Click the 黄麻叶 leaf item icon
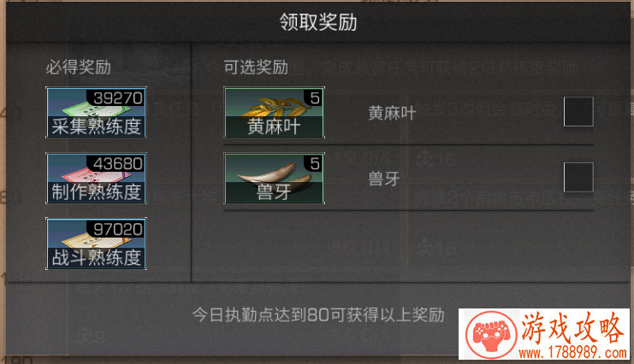The width and height of the screenshot is (634, 364). tap(274, 112)
